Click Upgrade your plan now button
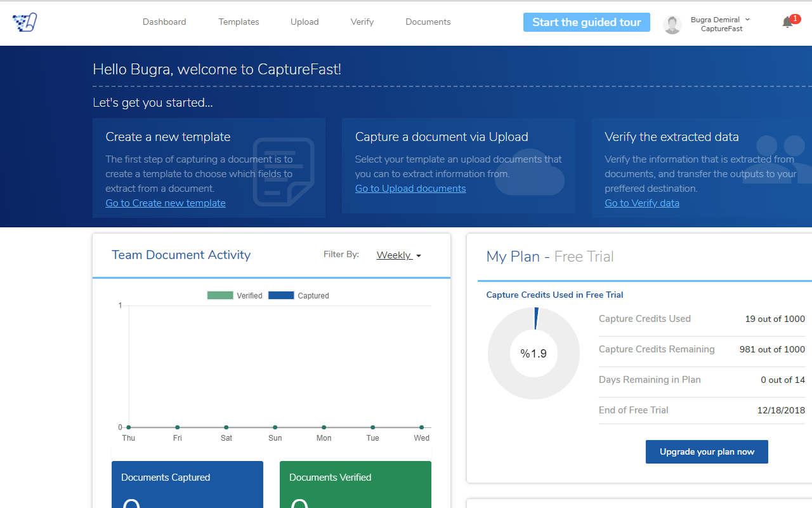The width and height of the screenshot is (812, 508). pos(707,452)
